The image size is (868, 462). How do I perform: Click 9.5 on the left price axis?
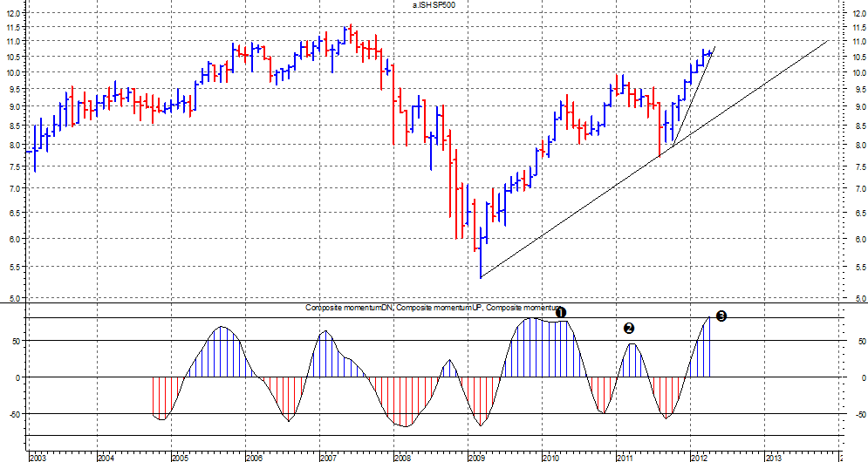click(x=16, y=89)
